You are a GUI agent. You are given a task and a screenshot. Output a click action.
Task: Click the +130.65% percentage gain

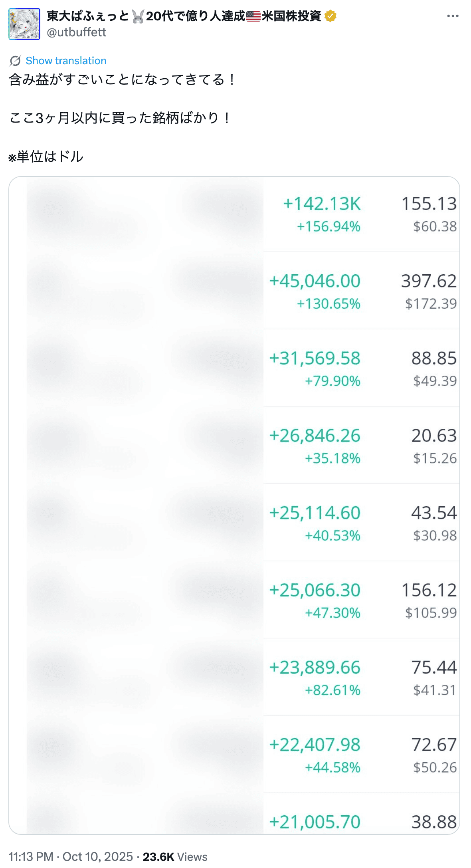[329, 304]
